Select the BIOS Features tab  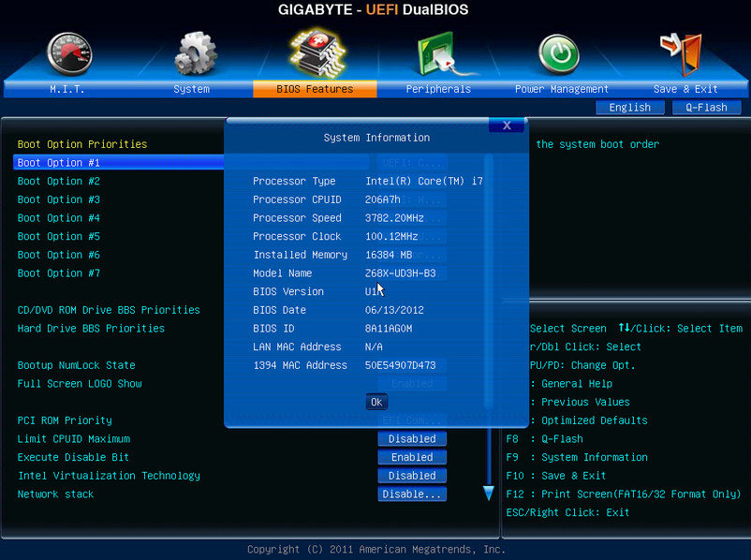(x=315, y=89)
